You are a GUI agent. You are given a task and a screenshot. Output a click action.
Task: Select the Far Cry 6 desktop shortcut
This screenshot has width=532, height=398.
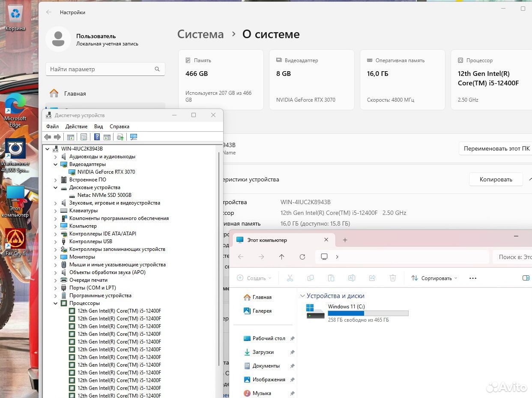[x=15, y=242]
